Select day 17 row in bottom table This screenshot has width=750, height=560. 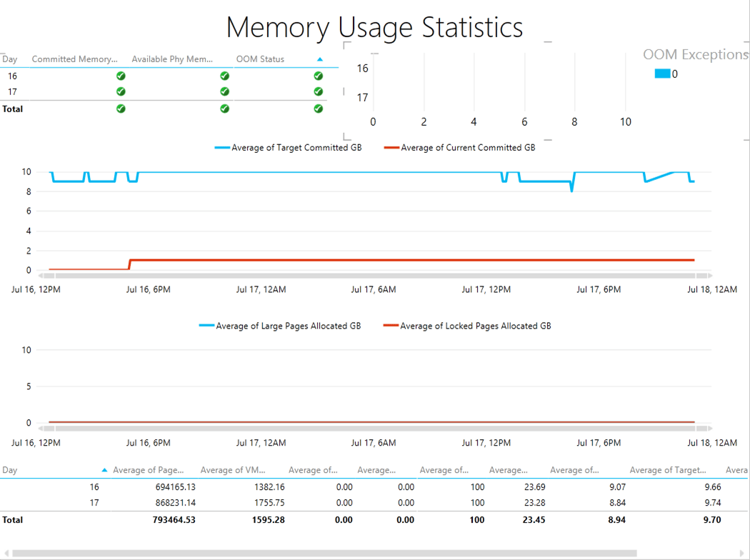pos(94,503)
